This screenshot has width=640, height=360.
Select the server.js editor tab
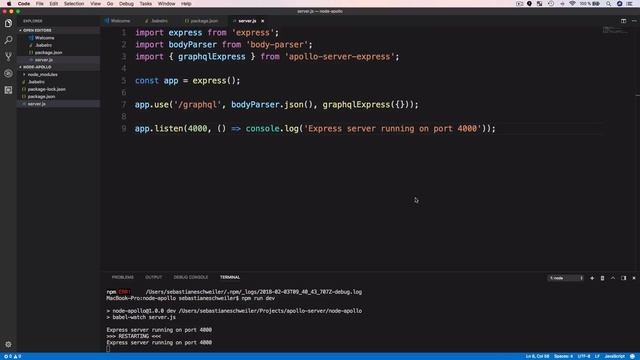247,21
